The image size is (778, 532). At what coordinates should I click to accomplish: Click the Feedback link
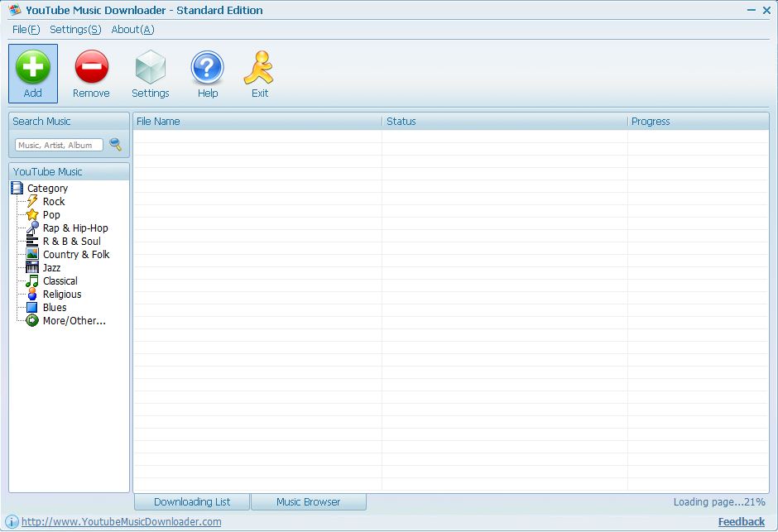coord(742,521)
